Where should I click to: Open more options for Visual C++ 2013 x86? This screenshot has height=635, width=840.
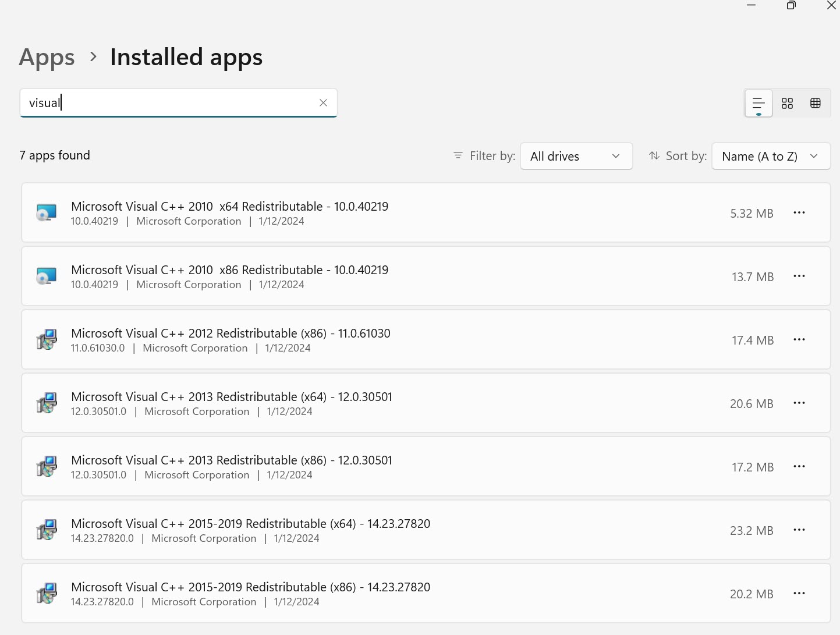799,467
